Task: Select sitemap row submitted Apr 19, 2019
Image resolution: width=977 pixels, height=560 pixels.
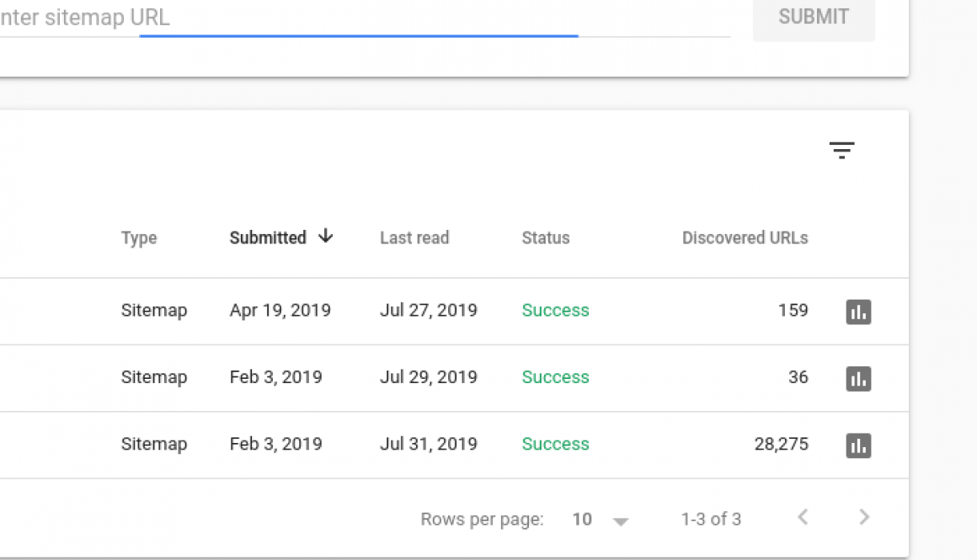Action: coord(280,311)
